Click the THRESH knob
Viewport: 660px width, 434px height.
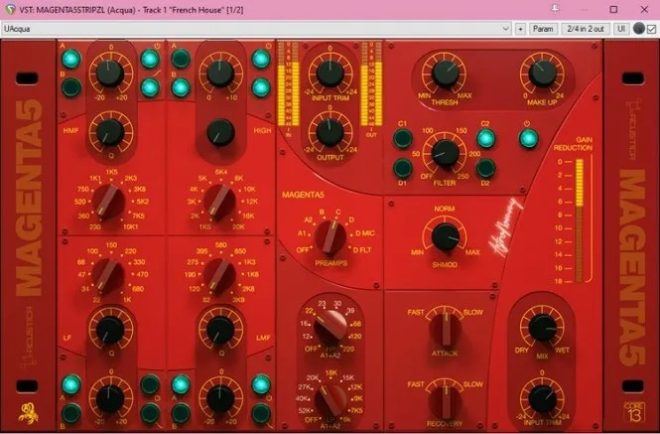pos(445,73)
